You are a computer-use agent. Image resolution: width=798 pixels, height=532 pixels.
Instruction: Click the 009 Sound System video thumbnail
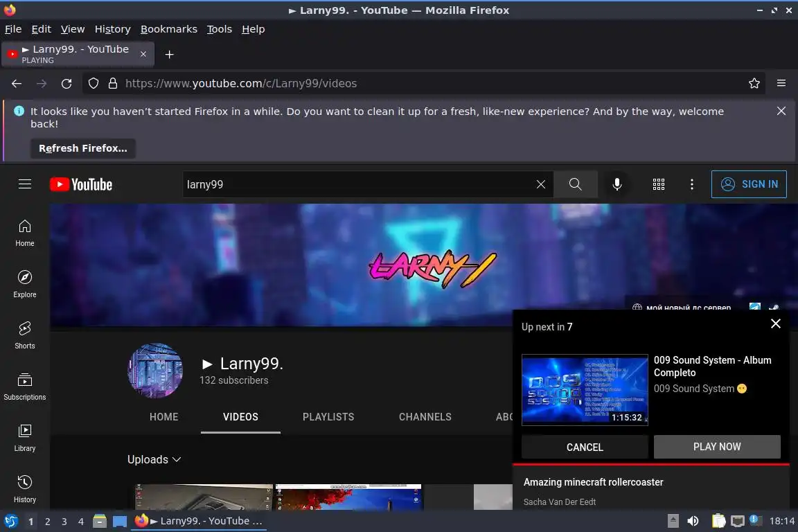(585, 389)
